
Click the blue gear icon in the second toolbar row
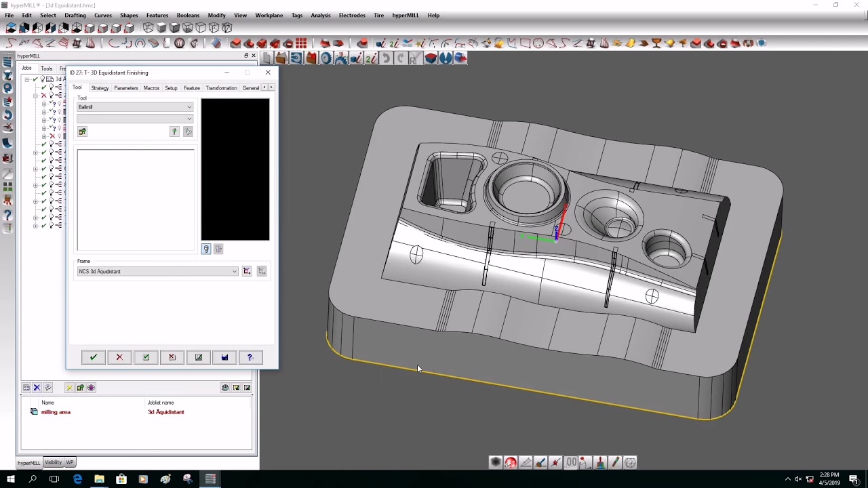point(326,58)
